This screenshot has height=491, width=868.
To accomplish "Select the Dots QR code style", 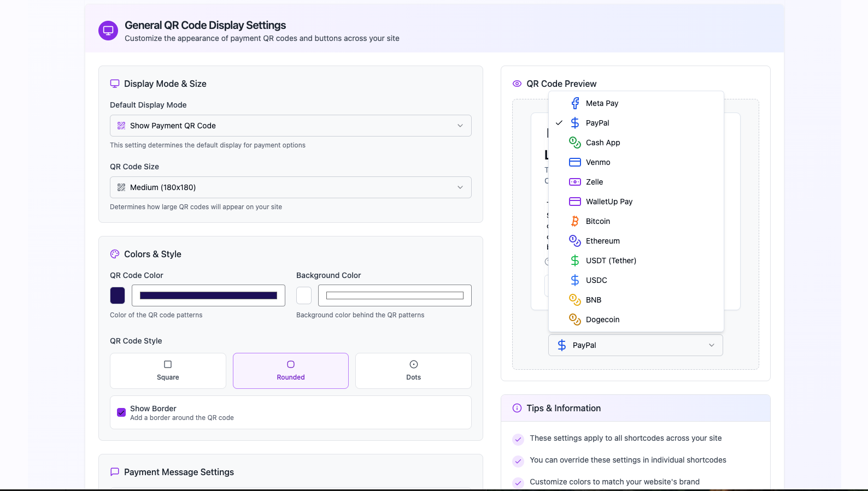I will pos(413,371).
